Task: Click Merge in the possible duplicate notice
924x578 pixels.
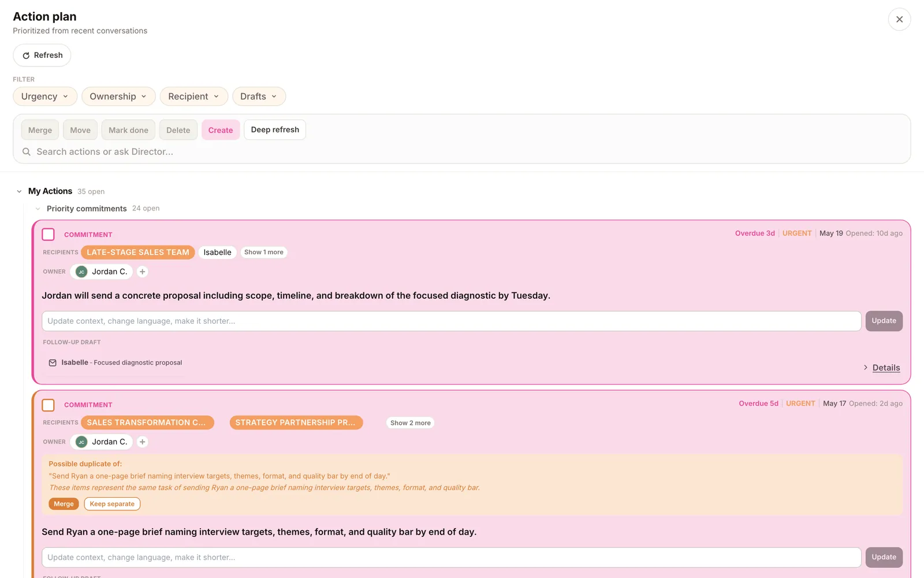Action: click(64, 504)
